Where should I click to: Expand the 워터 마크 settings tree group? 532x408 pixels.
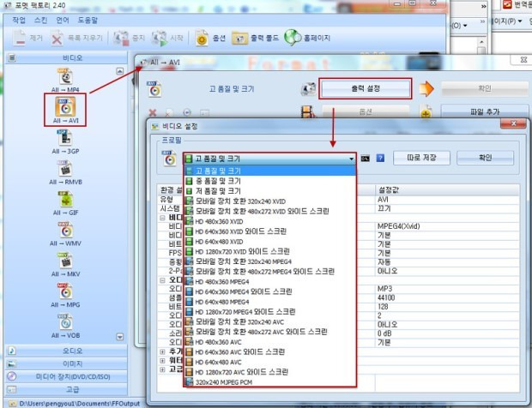coord(162,361)
